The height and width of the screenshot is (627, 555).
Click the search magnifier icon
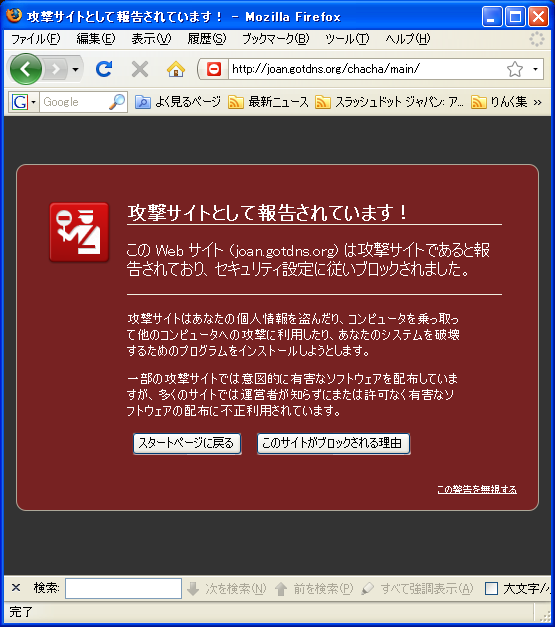pos(117,102)
